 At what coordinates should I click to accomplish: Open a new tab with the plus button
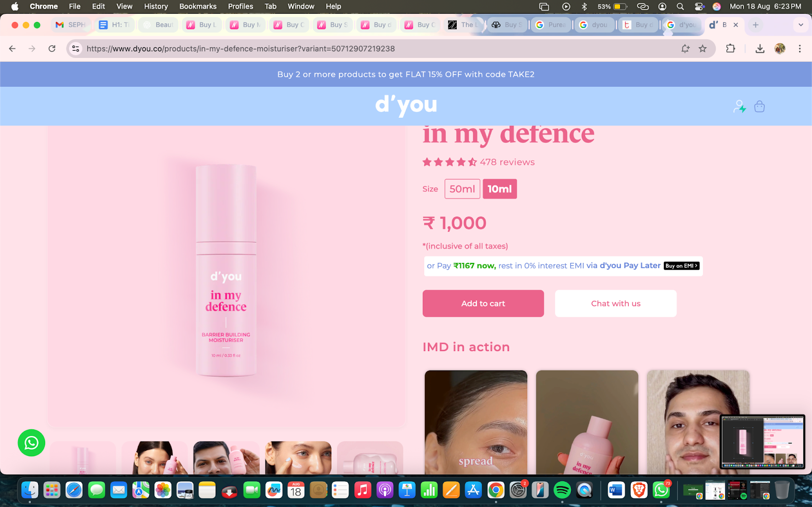coord(756,25)
